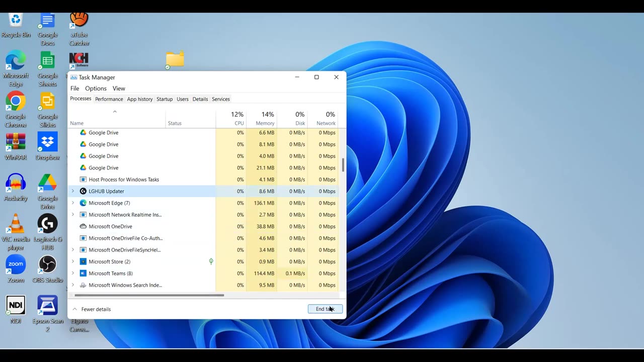Click the End task button
644x362 pixels.
click(325, 309)
